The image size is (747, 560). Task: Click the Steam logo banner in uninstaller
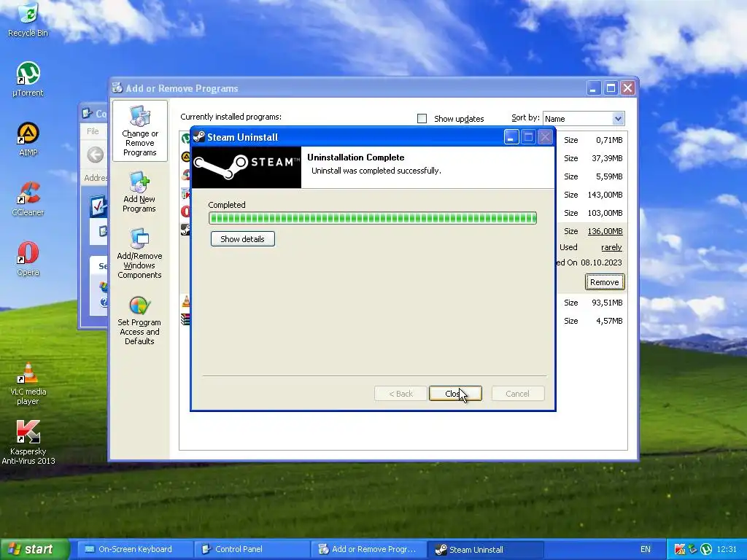click(247, 167)
